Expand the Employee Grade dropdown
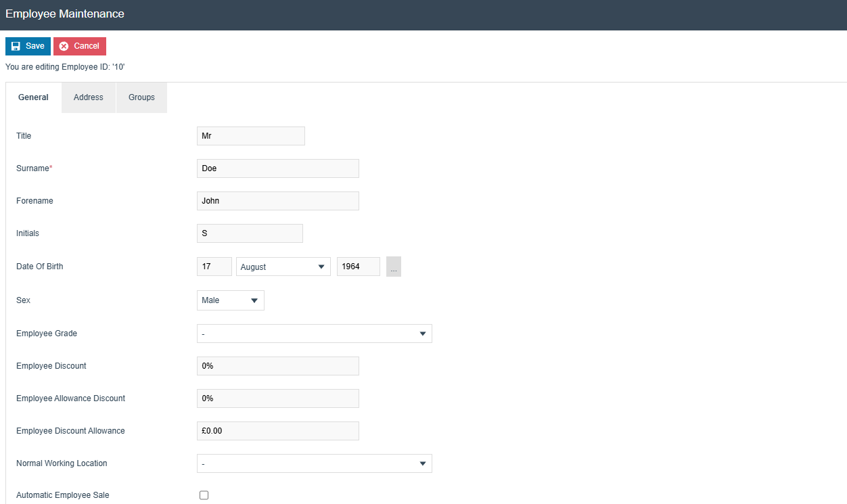This screenshot has width=847, height=504. point(315,334)
